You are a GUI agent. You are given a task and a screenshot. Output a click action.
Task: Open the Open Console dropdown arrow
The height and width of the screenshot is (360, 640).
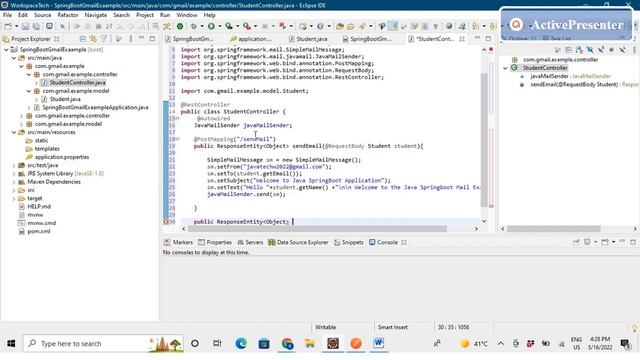click(613, 242)
